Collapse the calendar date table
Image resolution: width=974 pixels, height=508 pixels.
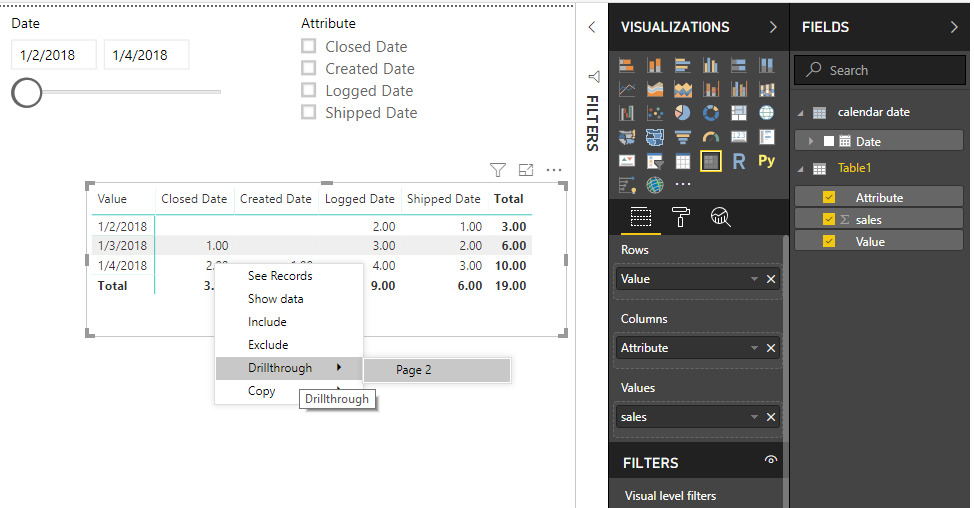pos(801,113)
